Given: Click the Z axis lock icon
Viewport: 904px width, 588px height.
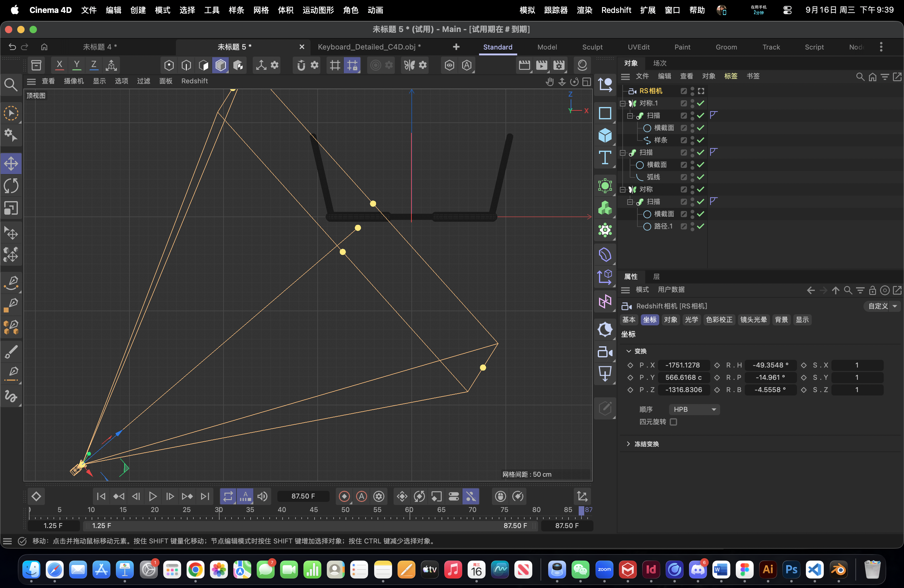Looking at the screenshot, I should [x=93, y=65].
